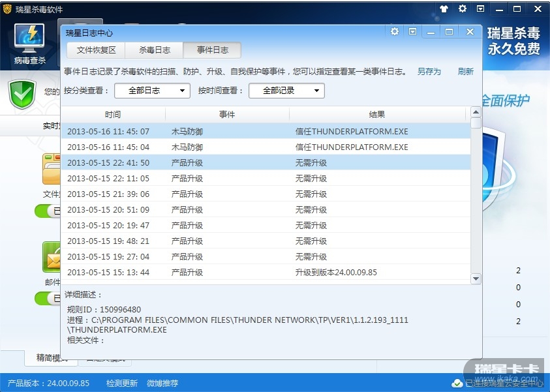
Task: Switch to the 杀毒日志 tab
Action: coord(155,50)
